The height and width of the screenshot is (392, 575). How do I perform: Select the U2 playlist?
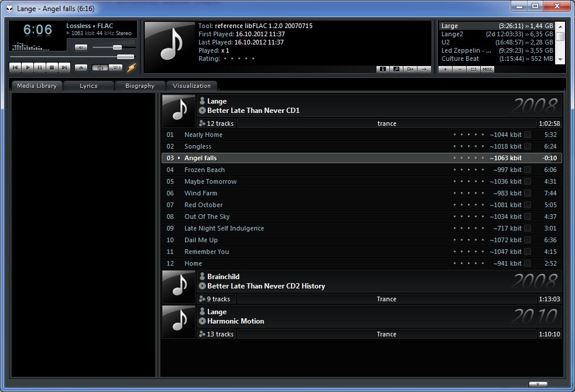497,42
